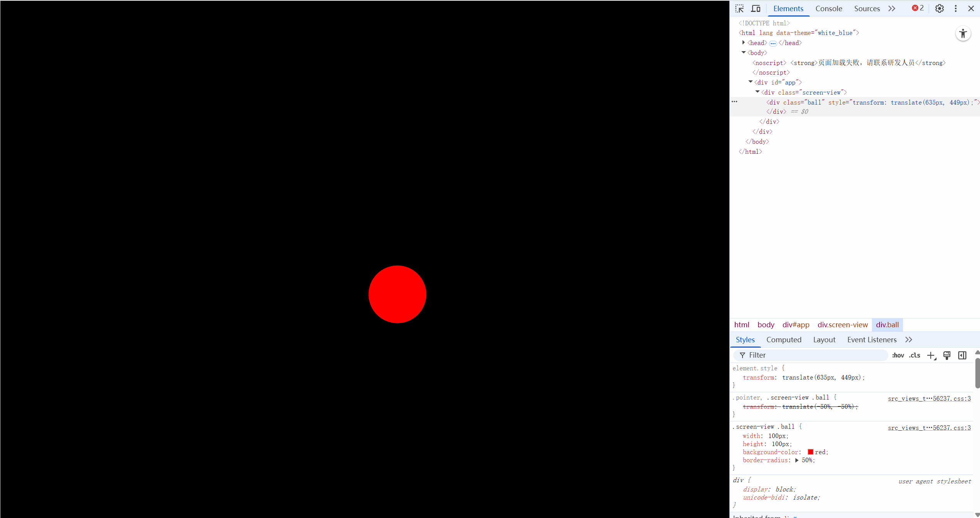The width and height of the screenshot is (980, 518).
Task: Toggle the :hov element state button
Action: point(898,355)
